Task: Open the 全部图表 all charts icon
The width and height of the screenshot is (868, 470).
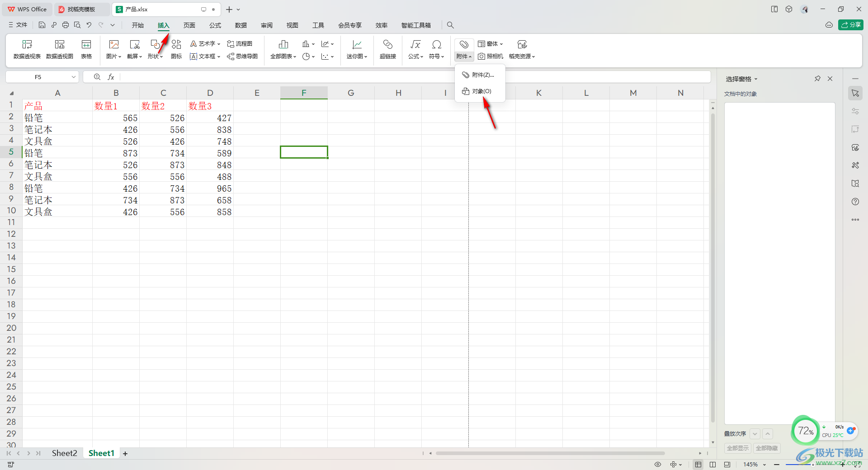Action: point(283,49)
